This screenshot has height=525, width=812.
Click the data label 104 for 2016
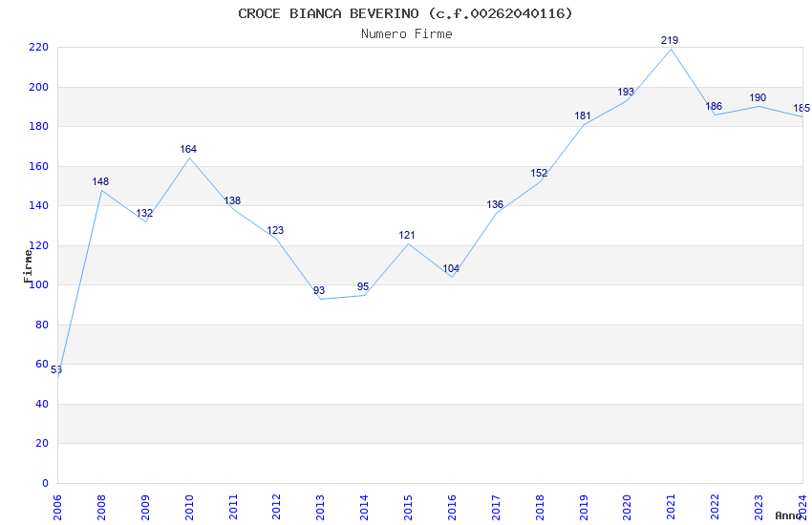[x=451, y=268]
